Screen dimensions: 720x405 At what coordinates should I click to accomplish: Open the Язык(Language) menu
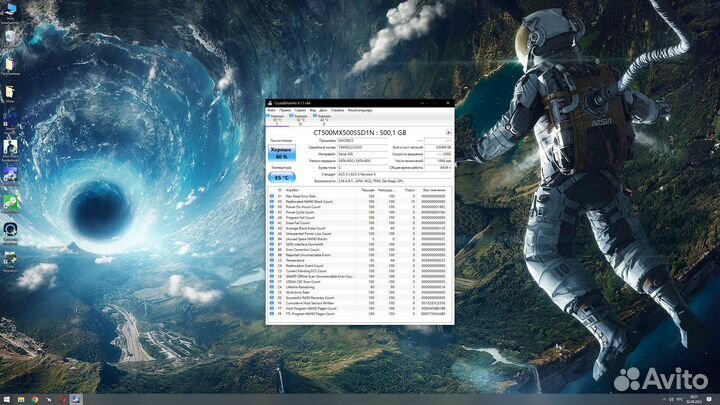[x=360, y=110]
